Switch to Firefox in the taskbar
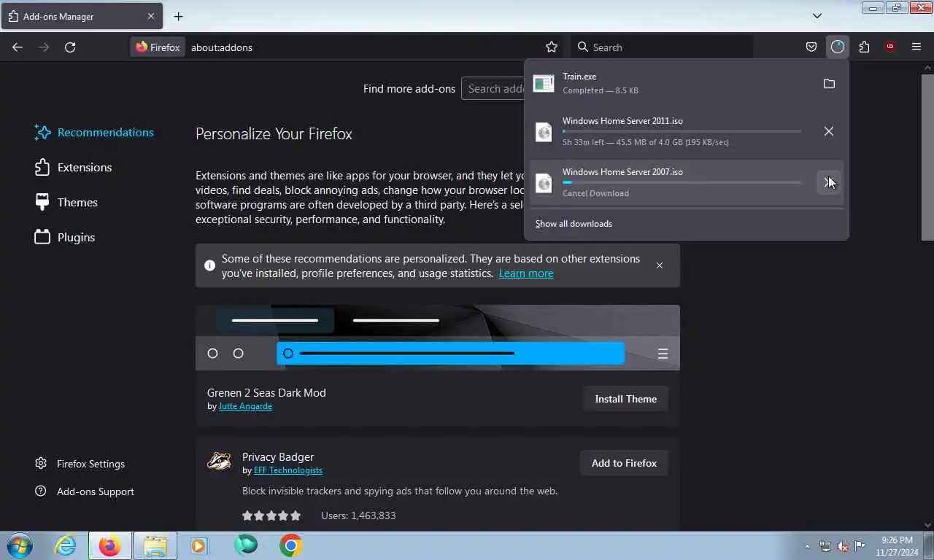Screen dimensions: 934x560 click(x=110, y=545)
